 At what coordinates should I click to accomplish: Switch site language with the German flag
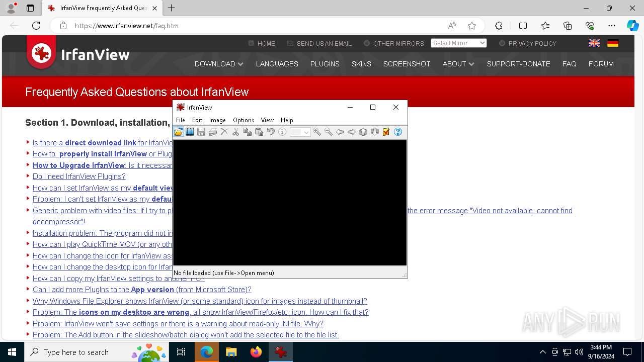click(613, 43)
